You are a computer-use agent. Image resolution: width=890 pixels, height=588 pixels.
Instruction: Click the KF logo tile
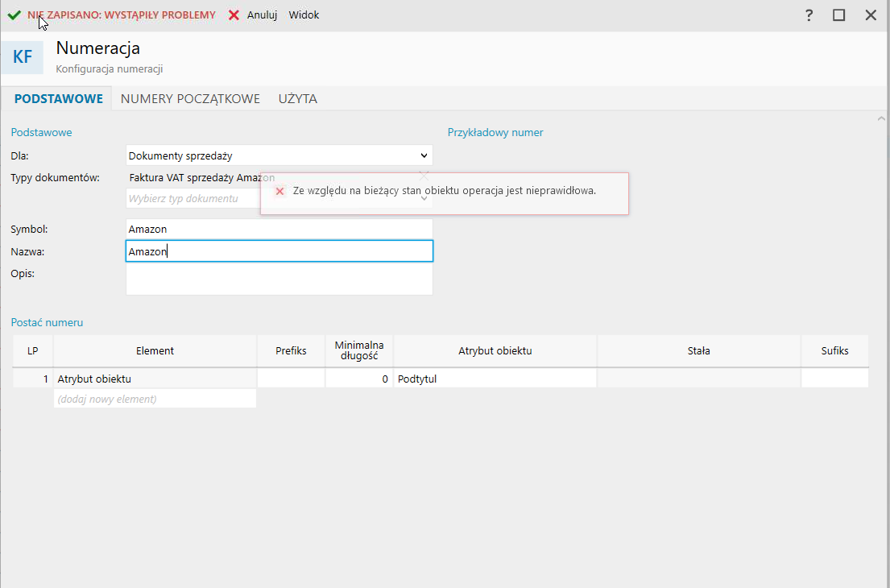click(x=23, y=57)
